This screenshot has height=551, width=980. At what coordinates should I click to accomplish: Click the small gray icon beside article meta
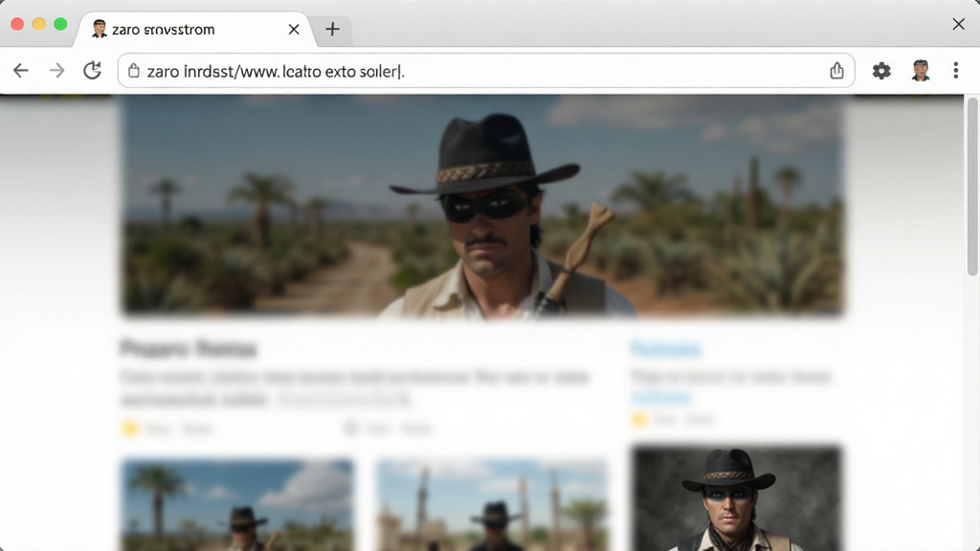click(350, 428)
